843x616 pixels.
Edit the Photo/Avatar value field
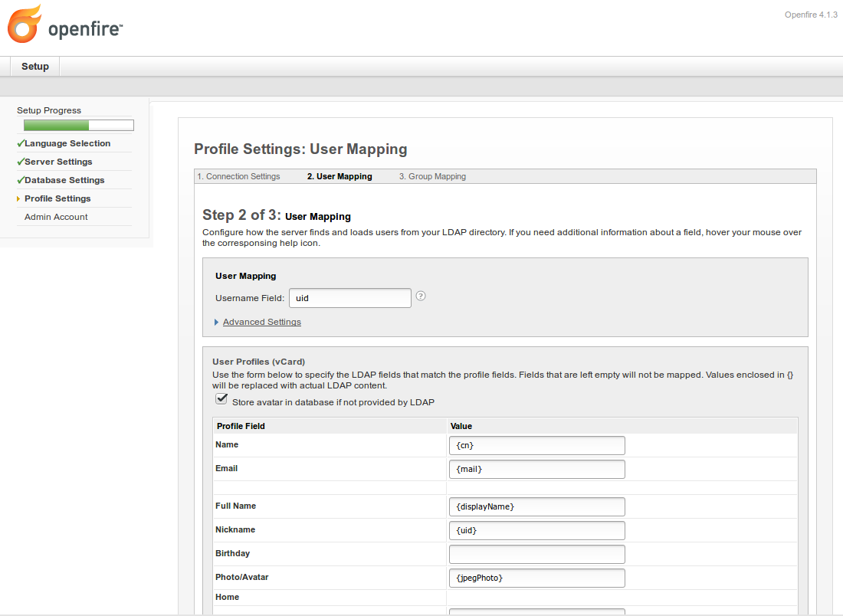click(537, 578)
